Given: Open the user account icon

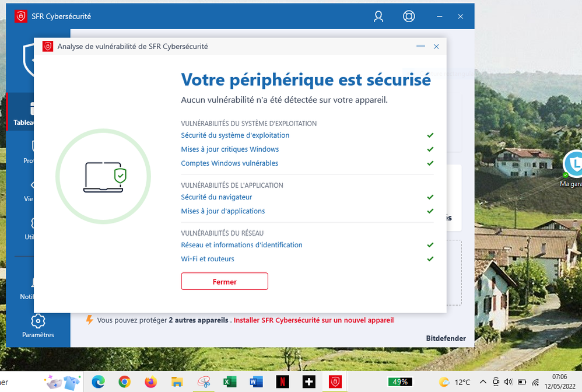Looking at the screenshot, I should (378, 17).
